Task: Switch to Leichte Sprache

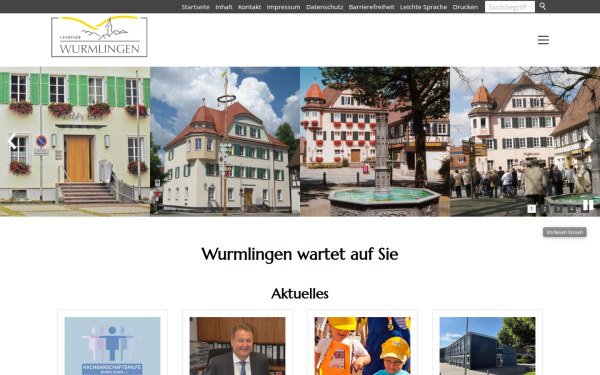Action: [424, 7]
